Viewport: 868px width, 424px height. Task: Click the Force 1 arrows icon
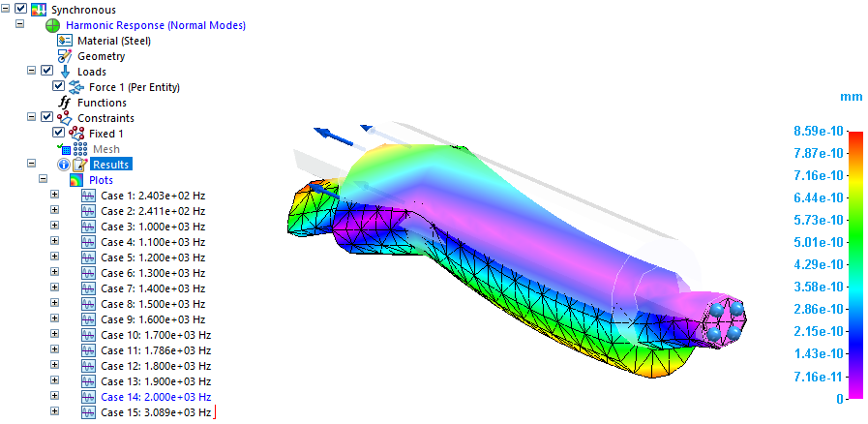[77, 87]
